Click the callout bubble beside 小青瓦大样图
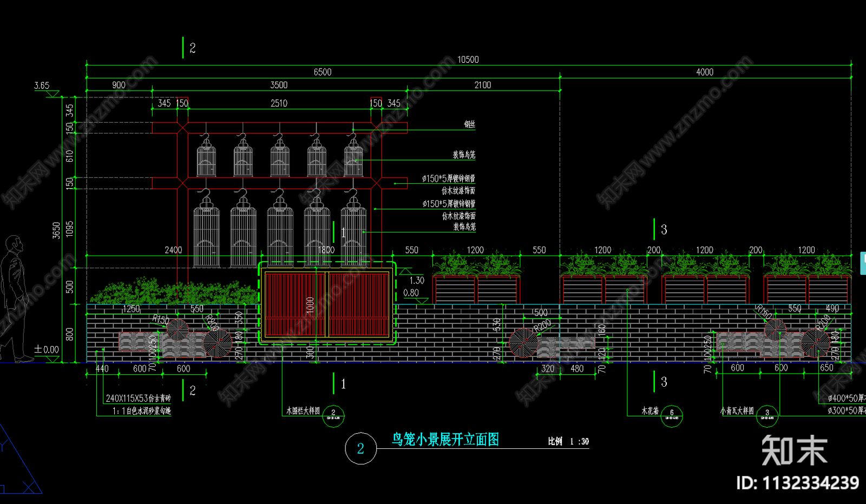866x504 pixels. click(x=766, y=415)
